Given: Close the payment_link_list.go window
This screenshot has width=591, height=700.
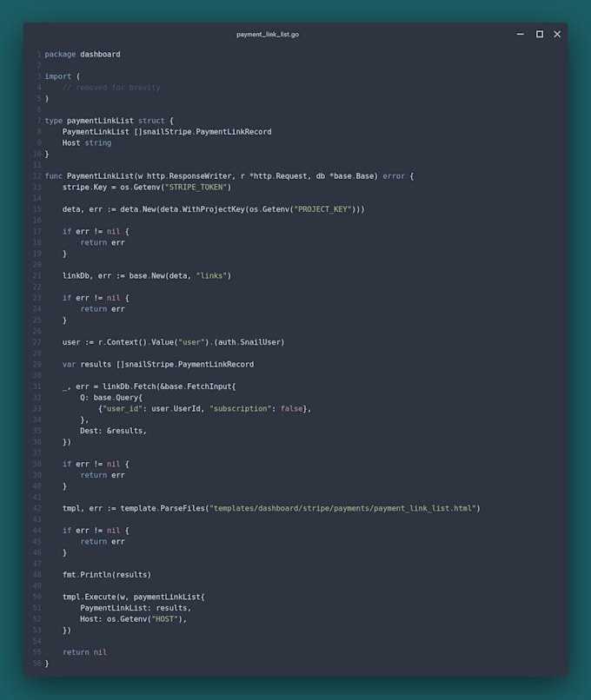Looking at the screenshot, I should coord(557,34).
